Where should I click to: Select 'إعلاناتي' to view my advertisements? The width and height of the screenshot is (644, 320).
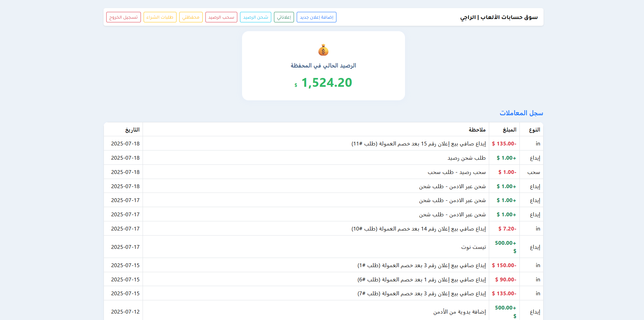click(284, 17)
